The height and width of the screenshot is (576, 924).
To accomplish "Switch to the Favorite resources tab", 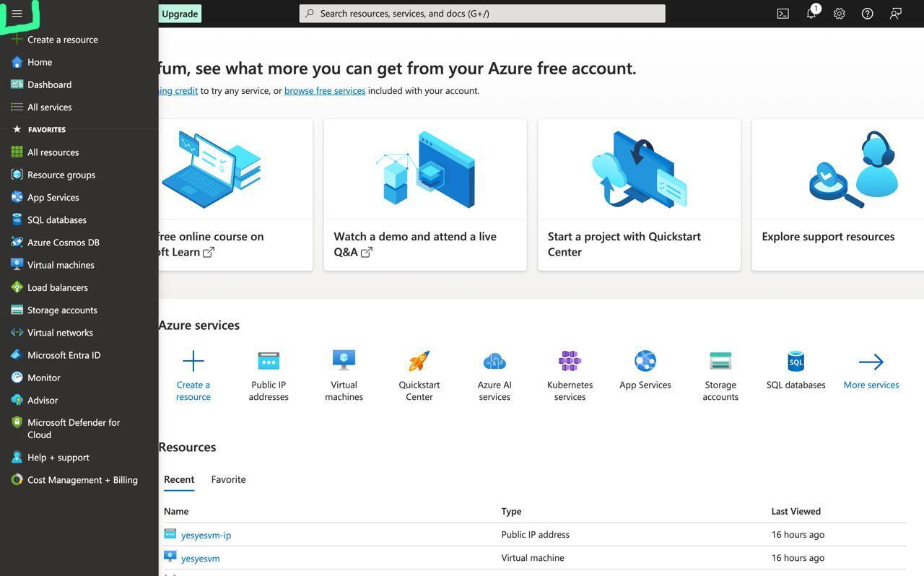I will 228,479.
